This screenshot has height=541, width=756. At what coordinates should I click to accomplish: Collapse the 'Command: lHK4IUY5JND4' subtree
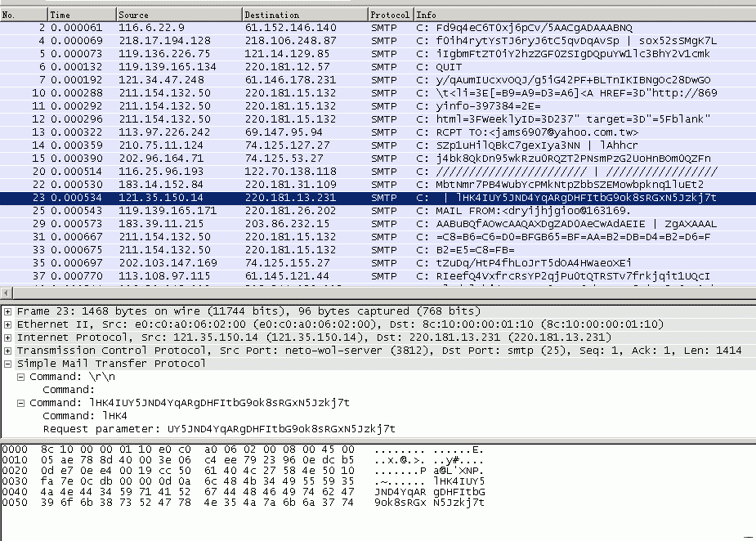point(21,403)
